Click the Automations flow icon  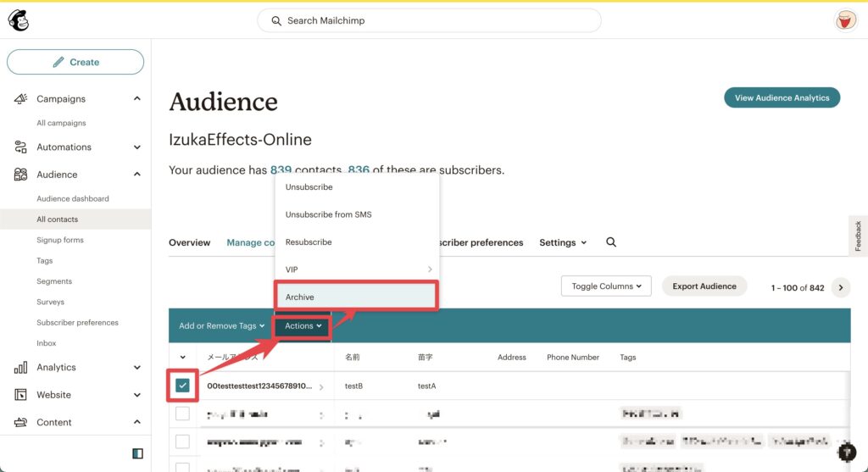[20, 147]
